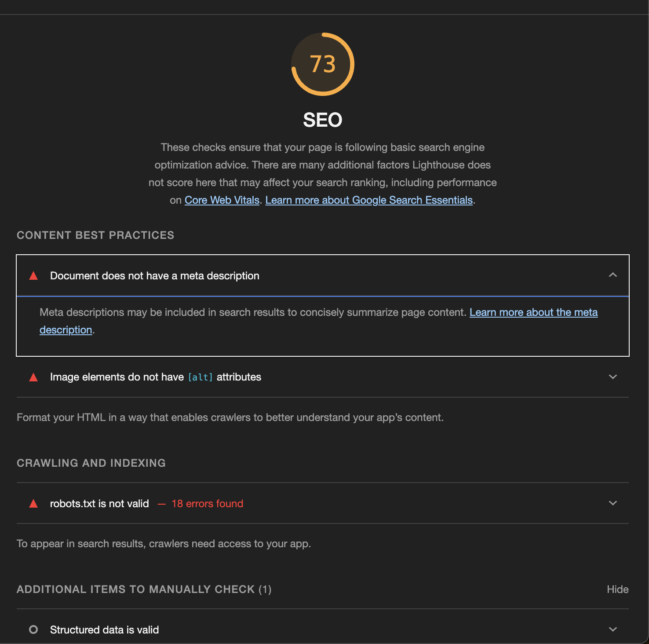Expand the robots.txt audit chevron
Screen dimensions: 649x644
click(613, 503)
